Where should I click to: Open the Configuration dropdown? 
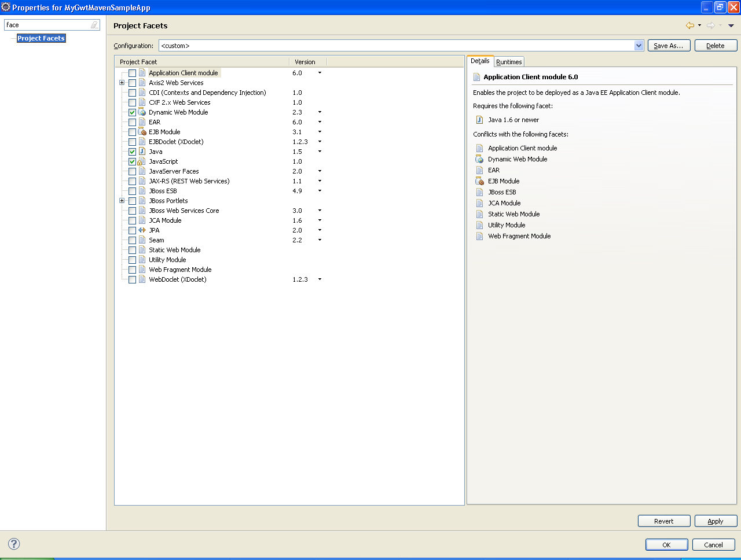click(638, 45)
